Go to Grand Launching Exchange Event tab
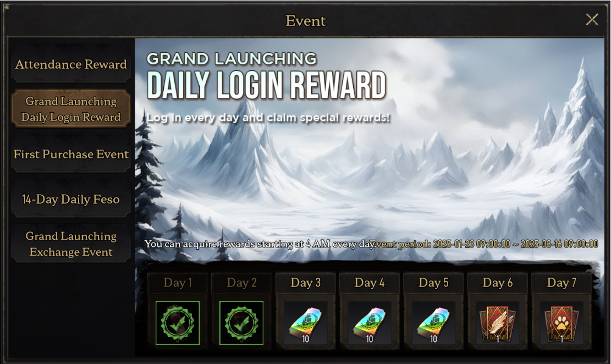The width and height of the screenshot is (611, 364). coord(71,244)
